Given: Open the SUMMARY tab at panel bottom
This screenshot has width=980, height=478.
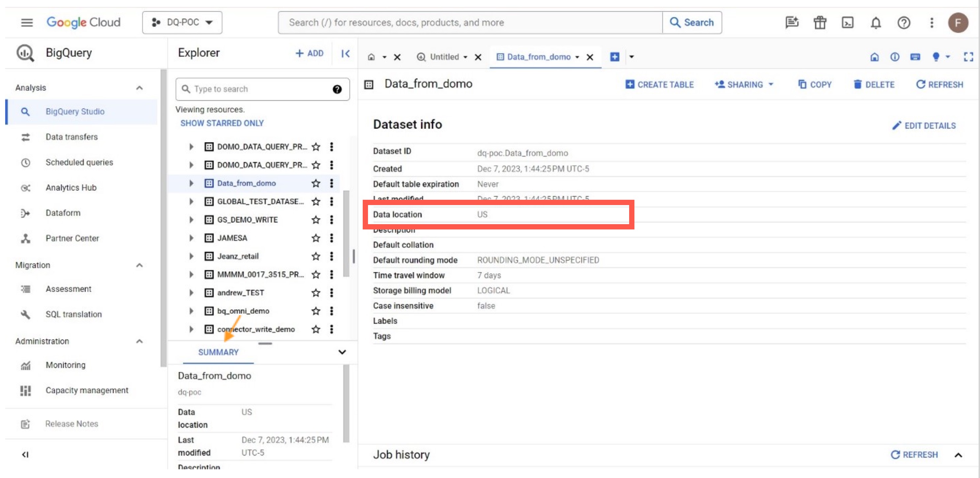Looking at the screenshot, I should [x=218, y=352].
